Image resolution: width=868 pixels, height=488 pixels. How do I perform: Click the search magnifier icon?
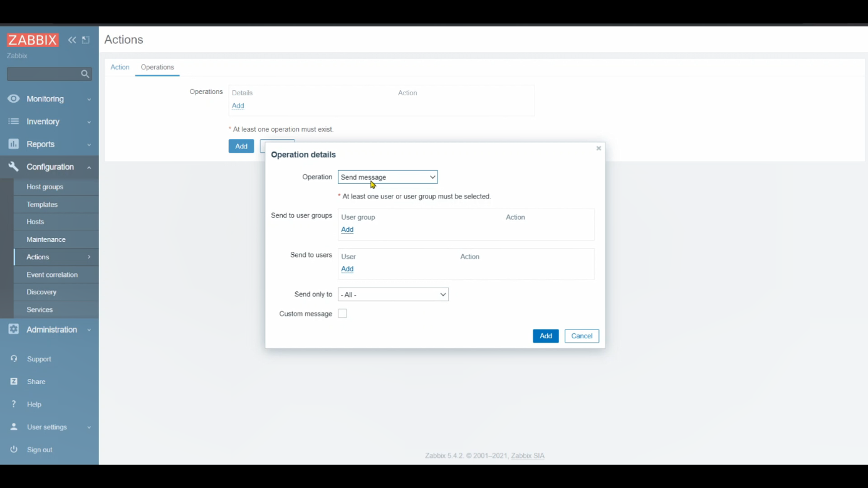(x=85, y=74)
